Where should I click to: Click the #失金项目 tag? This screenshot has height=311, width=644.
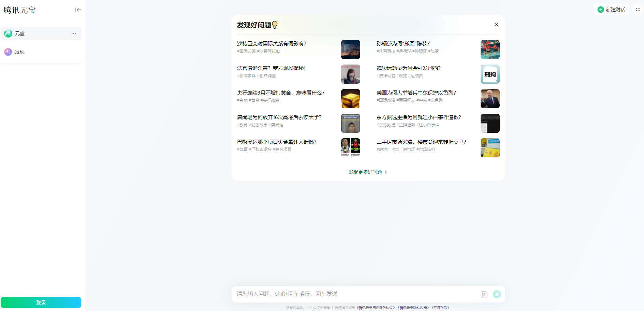[x=282, y=150]
